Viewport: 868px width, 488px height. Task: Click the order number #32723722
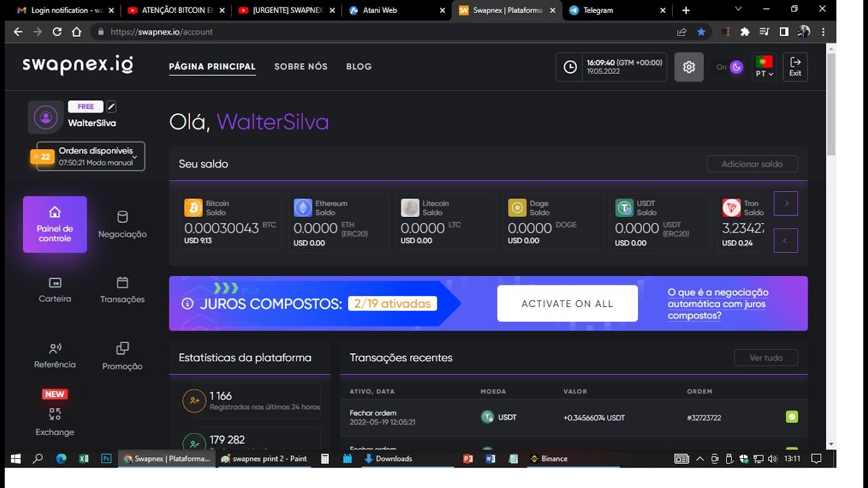pos(704,418)
